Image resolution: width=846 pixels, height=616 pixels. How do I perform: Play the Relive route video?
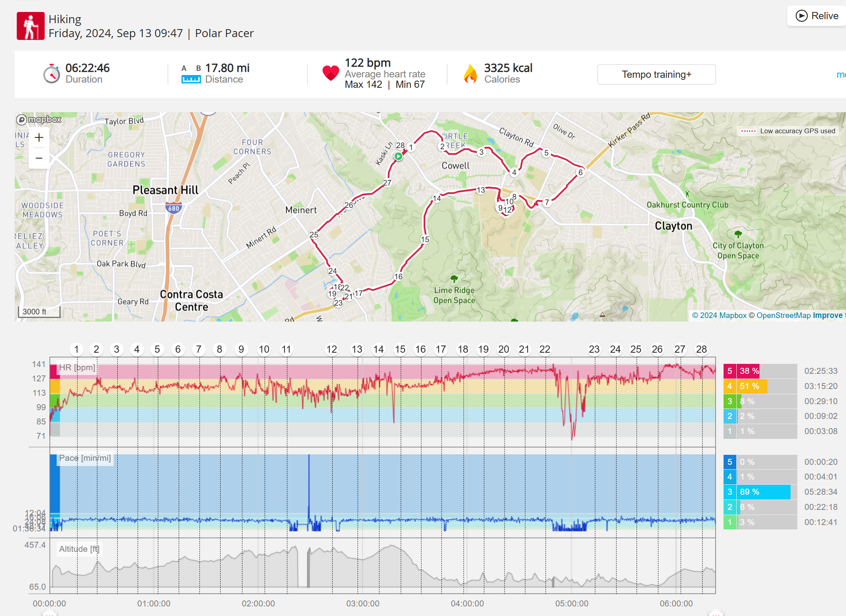click(816, 16)
